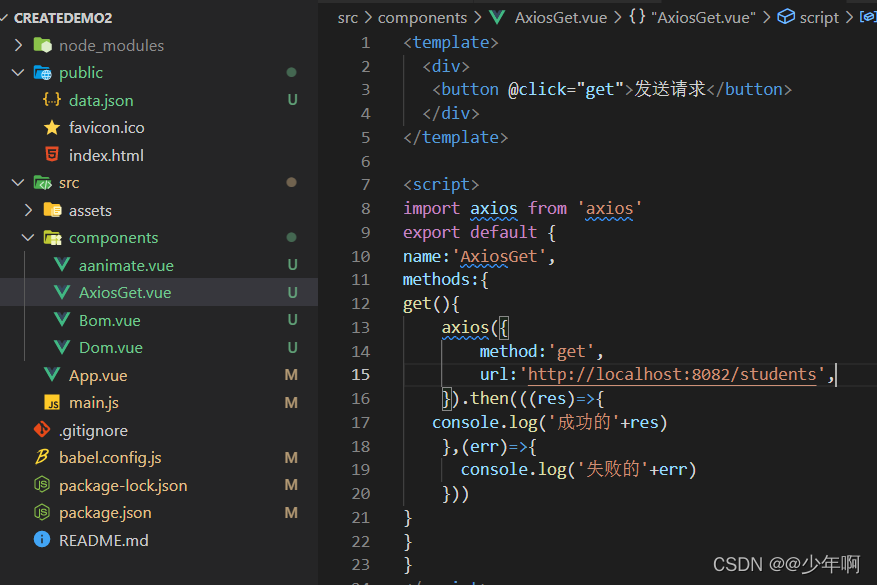Click the script breadcrumb item

tap(819, 17)
